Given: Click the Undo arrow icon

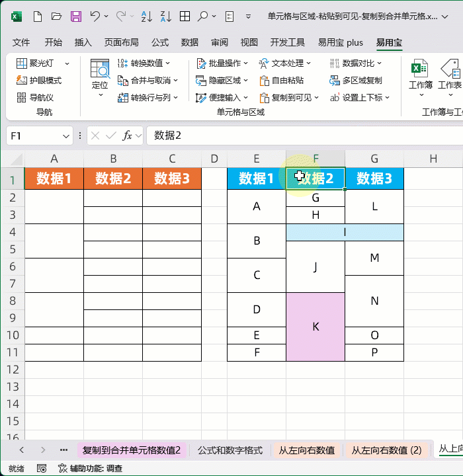Looking at the screenshot, I should click(x=96, y=16).
